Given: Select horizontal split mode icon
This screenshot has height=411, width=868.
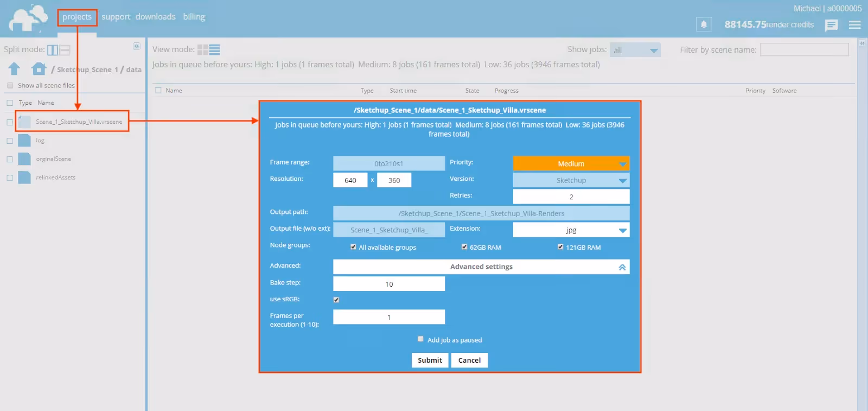Looking at the screenshot, I should [65, 50].
